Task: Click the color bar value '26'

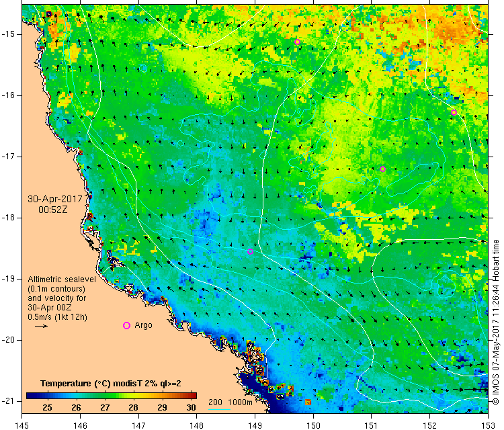Action: point(76,408)
